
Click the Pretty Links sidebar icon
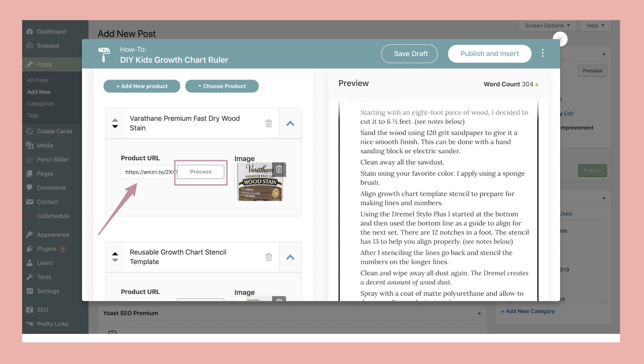30,324
